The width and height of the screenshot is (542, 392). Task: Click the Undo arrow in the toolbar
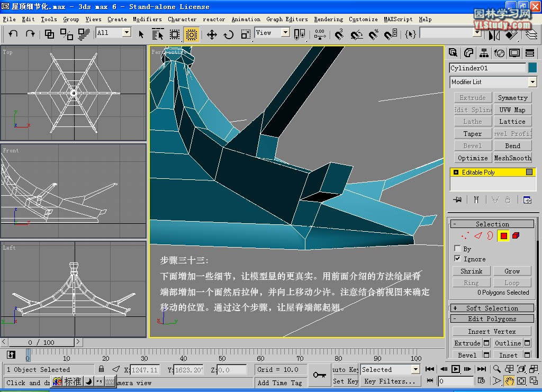click(13, 34)
